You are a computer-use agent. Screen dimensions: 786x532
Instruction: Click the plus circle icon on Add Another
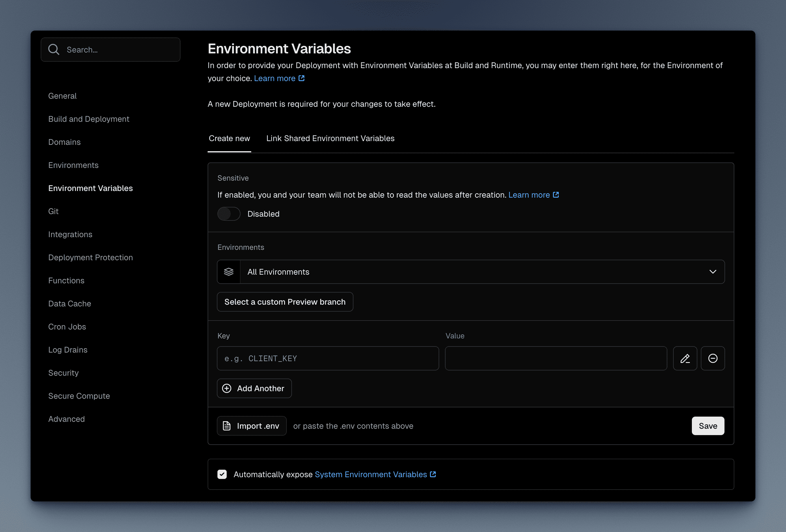pos(227,388)
